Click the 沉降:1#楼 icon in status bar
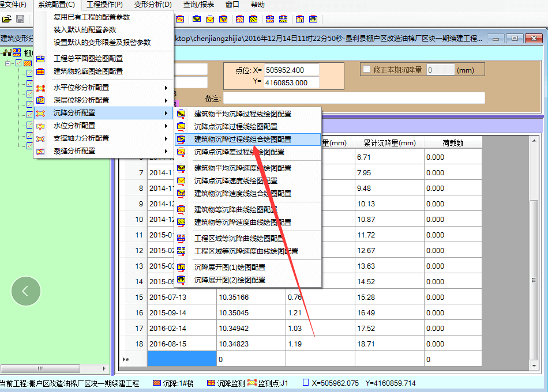The height and width of the screenshot is (392, 548). click(156, 382)
